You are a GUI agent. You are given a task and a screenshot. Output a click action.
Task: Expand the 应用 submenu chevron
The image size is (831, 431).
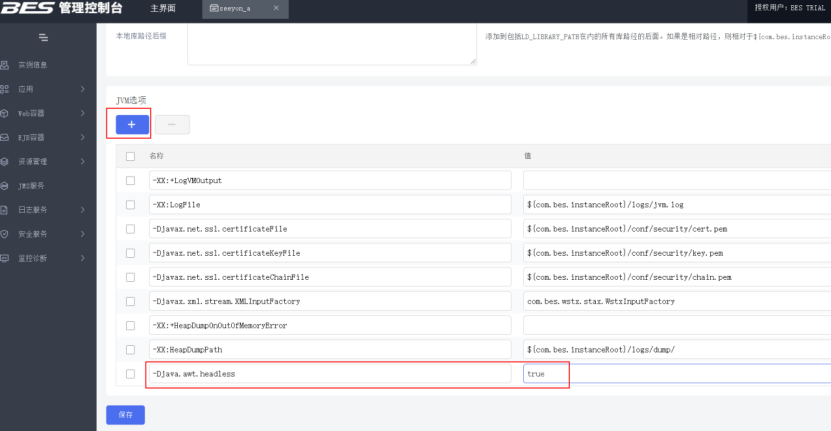pyautogui.click(x=82, y=89)
